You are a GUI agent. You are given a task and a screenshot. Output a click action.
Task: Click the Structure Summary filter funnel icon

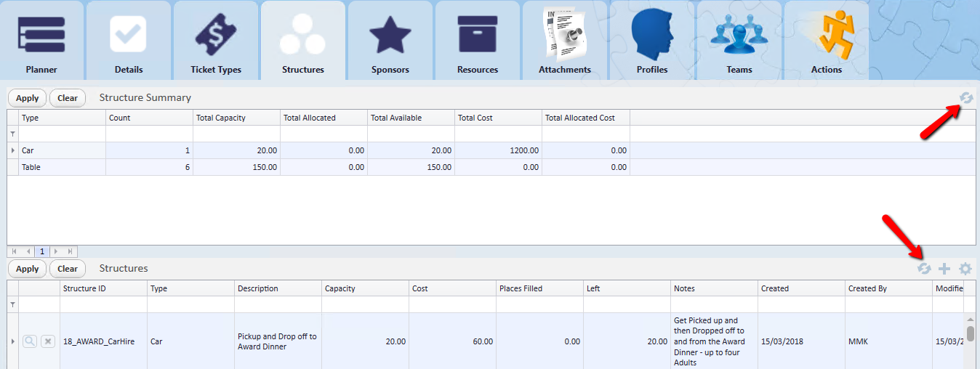point(12,134)
